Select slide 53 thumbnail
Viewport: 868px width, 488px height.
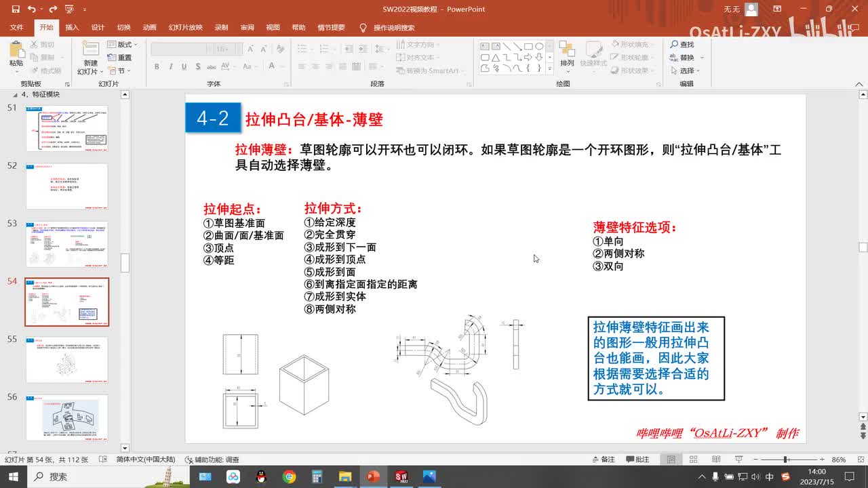click(x=66, y=244)
